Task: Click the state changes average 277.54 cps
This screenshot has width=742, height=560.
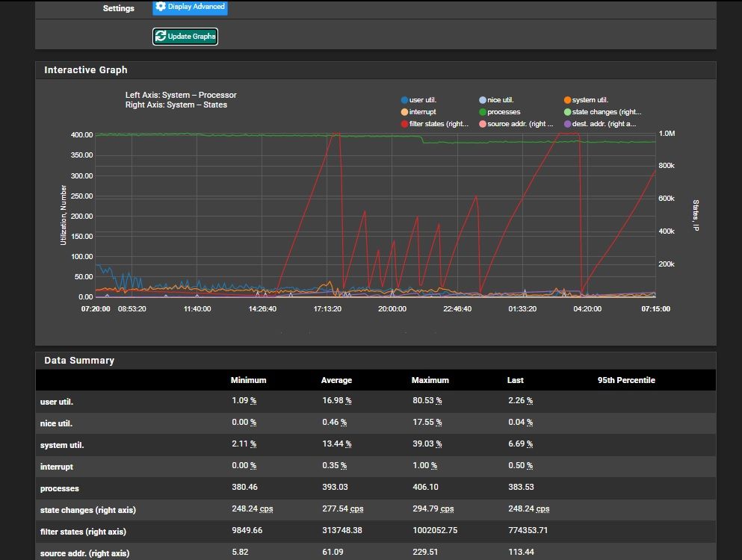Action: point(343,509)
